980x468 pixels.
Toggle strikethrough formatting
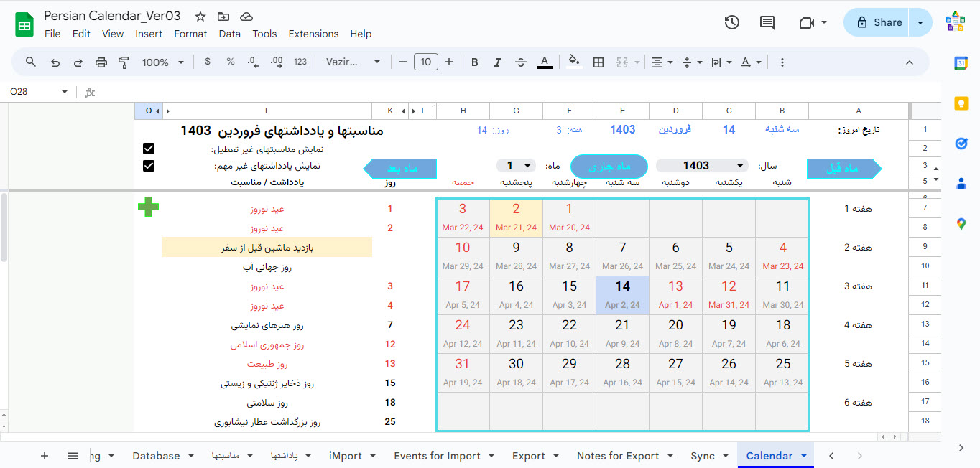tap(521, 62)
